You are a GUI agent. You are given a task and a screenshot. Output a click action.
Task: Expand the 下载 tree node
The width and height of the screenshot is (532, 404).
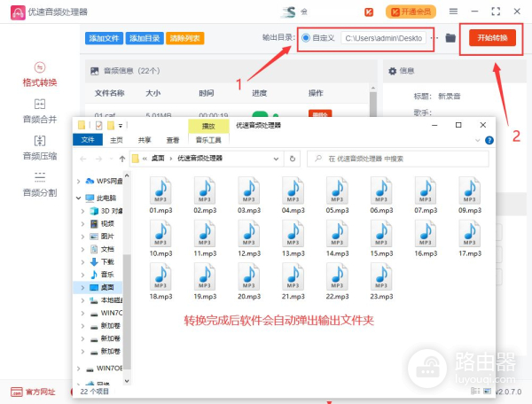82,262
